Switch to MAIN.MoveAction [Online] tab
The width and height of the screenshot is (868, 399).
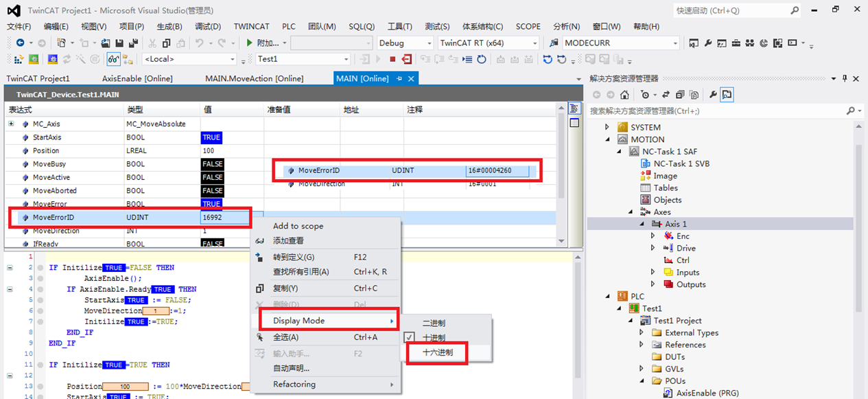[254, 78]
